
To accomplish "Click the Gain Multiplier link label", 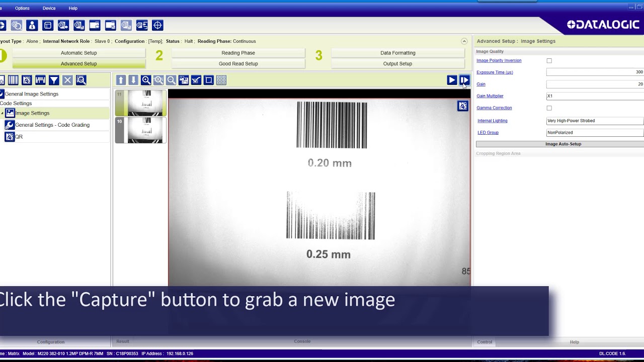I will pyautogui.click(x=490, y=96).
